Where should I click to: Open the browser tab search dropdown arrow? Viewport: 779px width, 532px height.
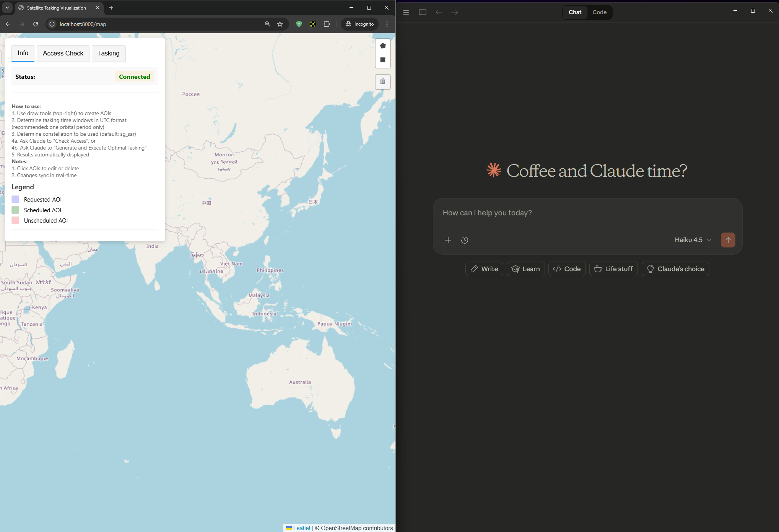click(x=7, y=8)
